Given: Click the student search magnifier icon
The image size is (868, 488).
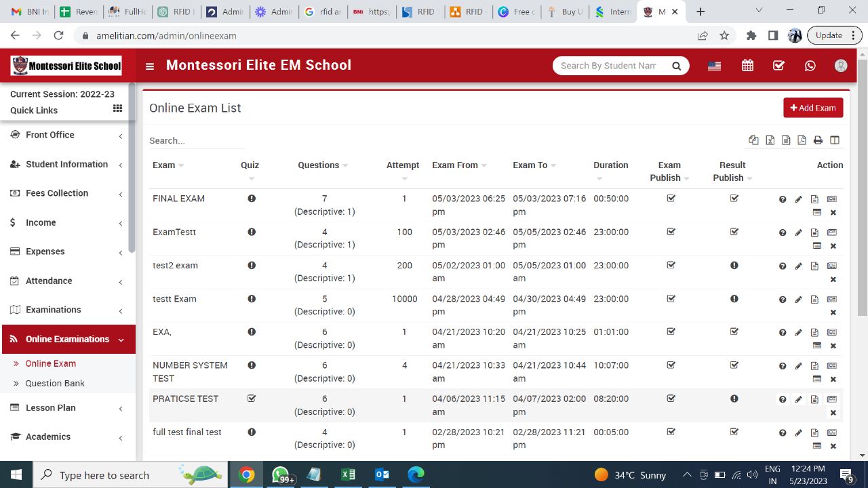Looking at the screenshot, I should (x=676, y=66).
